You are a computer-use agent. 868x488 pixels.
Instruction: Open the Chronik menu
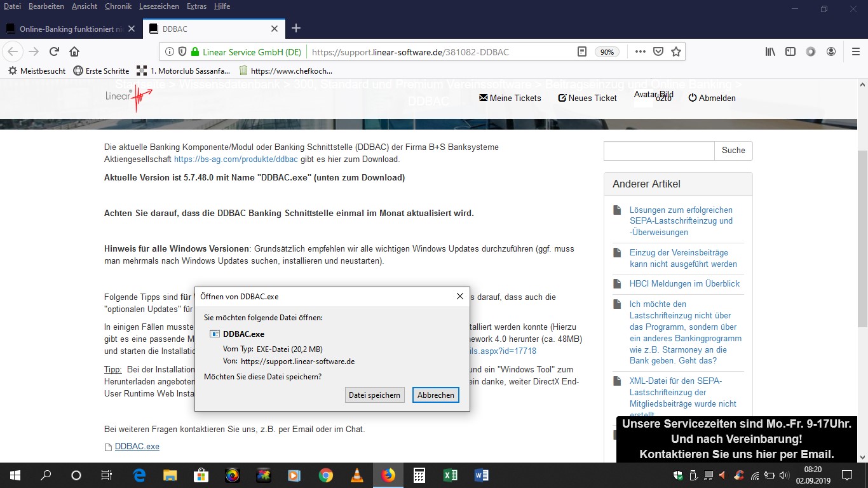tap(119, 6)
